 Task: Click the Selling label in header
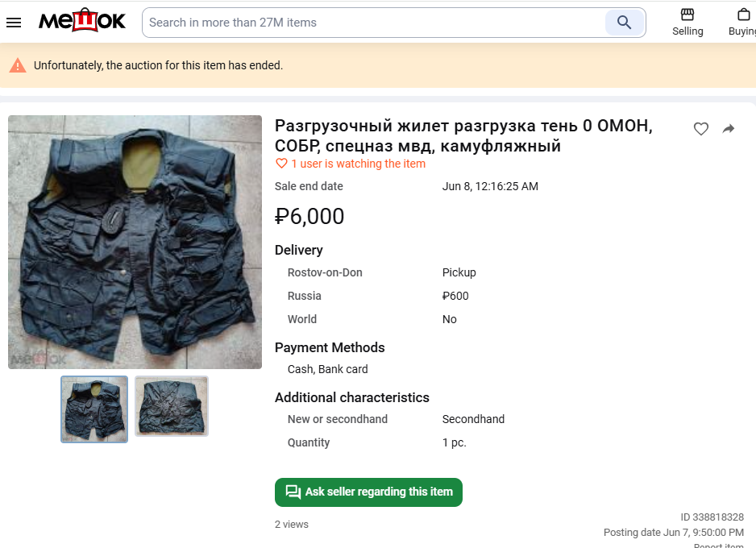[687, 31]
